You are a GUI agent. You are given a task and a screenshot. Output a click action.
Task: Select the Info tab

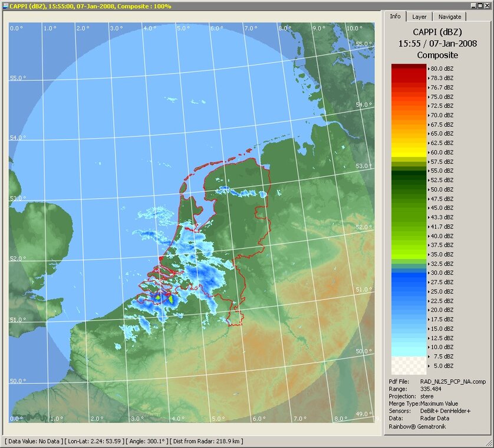tap(396, 17)
